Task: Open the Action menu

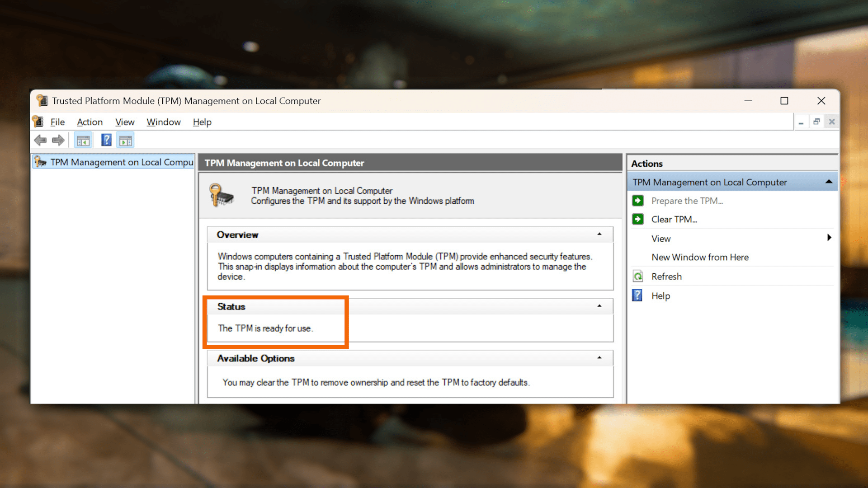Action: 90,122
